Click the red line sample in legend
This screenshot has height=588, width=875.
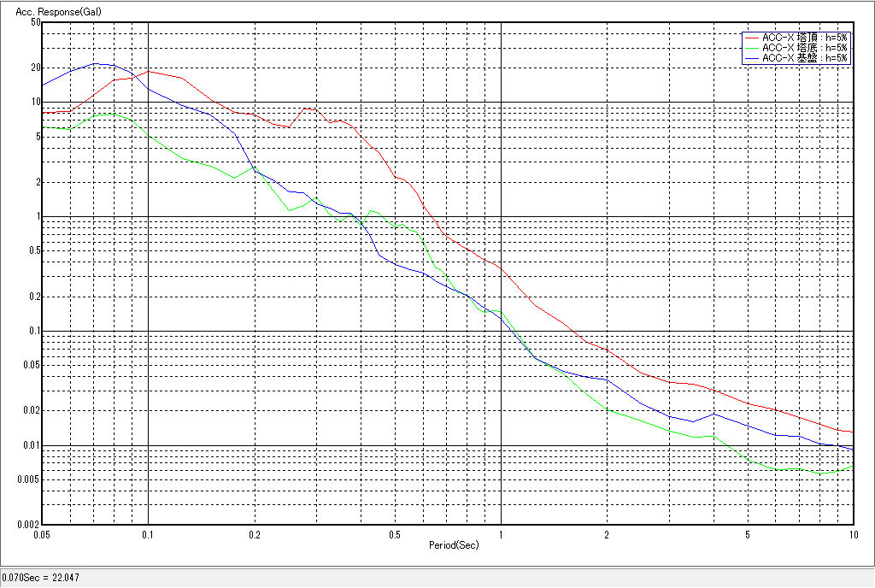pyautogui.click(x=752, y=38)
